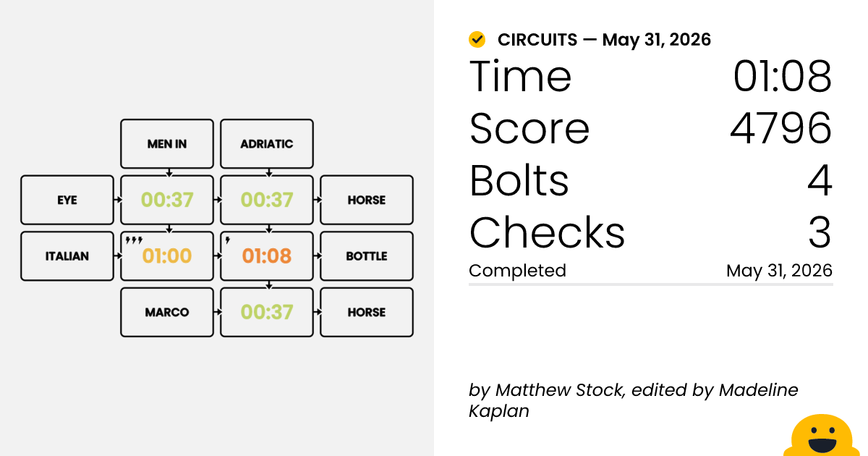Click the arrow beneath the ADRIATIC tile

[268, 172]
